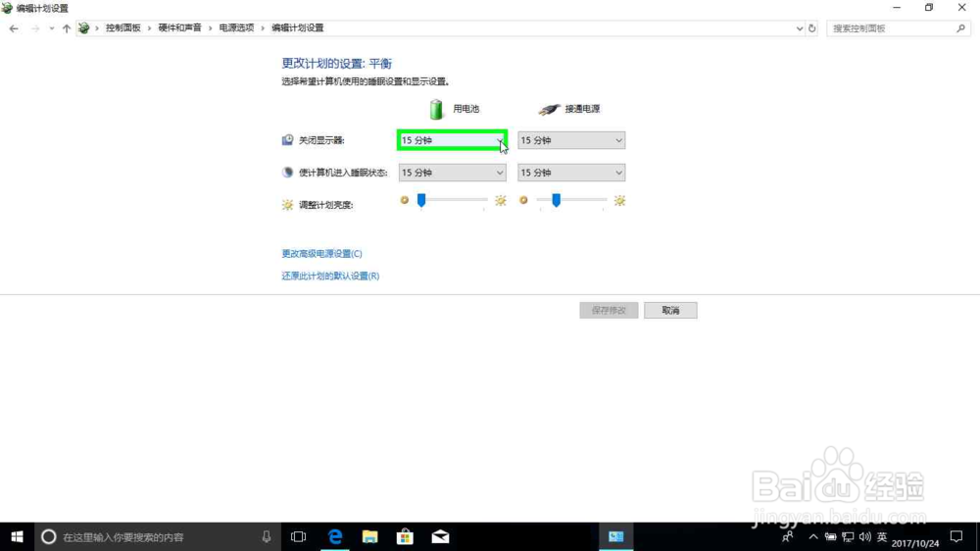Open Microsoft Store from taskbar
This screenshot has width=980, height=551.
(x=405, y=536)
